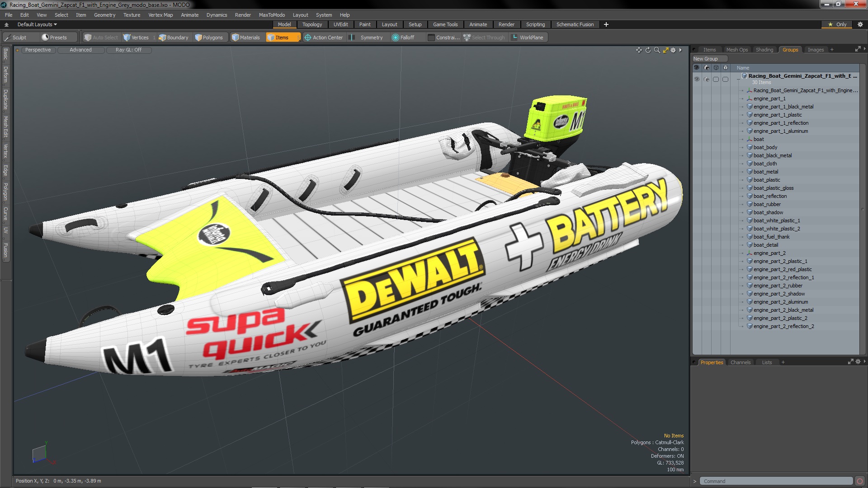Toggle render camera for Racing_Boat group
This screenshot has height=488, width=868.
pyautogui.click(x=706, y=79)
